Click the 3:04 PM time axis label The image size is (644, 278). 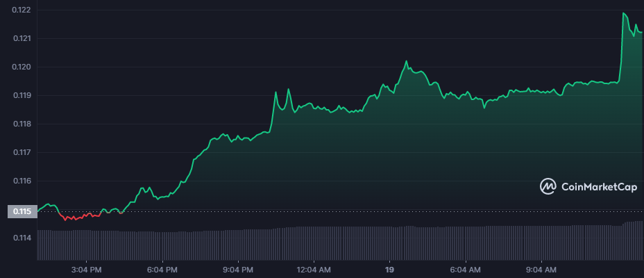point(87,270)
